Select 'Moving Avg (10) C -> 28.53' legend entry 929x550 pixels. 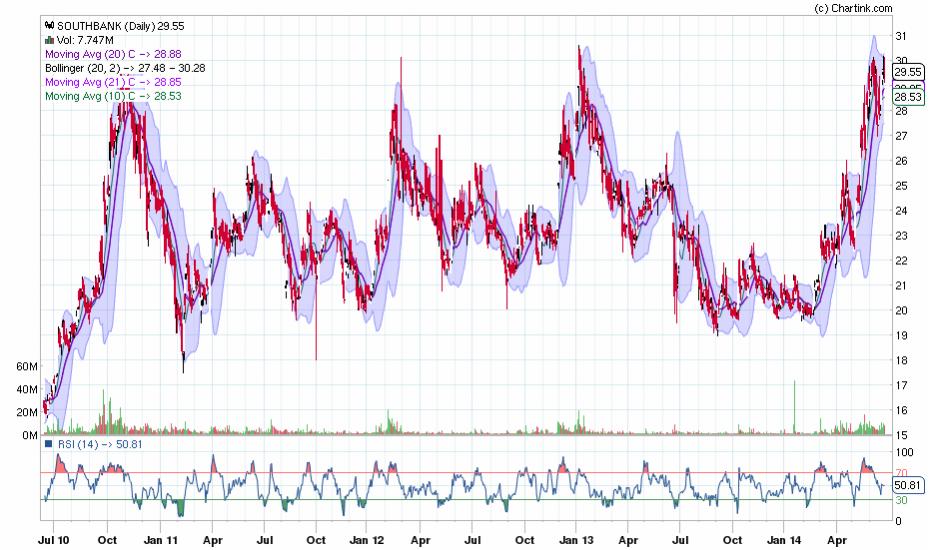(113, 96)
